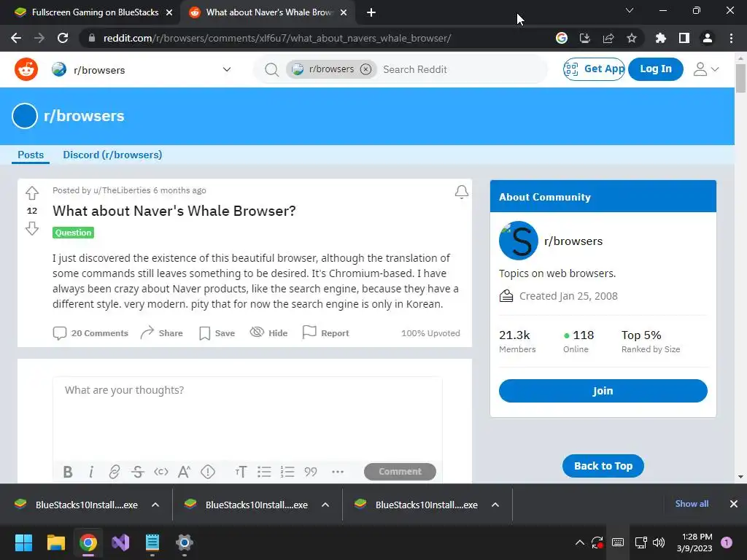Apply strikethrough in comment editor
Viewport: 747px width, 560px height.
pyautogui.click(x=138, y=472)
